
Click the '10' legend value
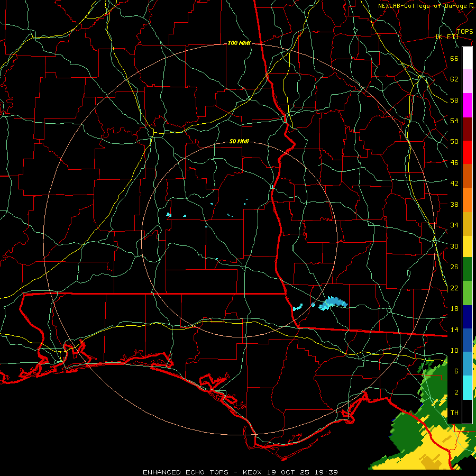pos(454,350)
